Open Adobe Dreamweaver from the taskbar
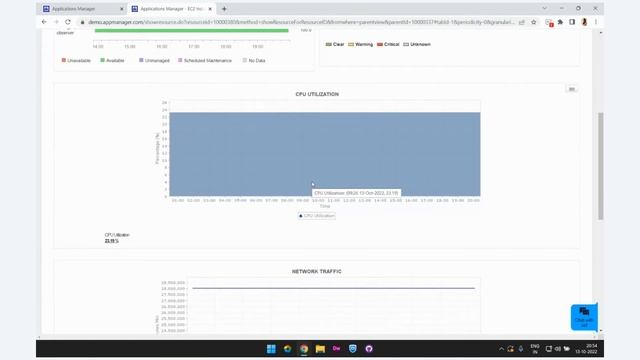 [x=336, y=349]
